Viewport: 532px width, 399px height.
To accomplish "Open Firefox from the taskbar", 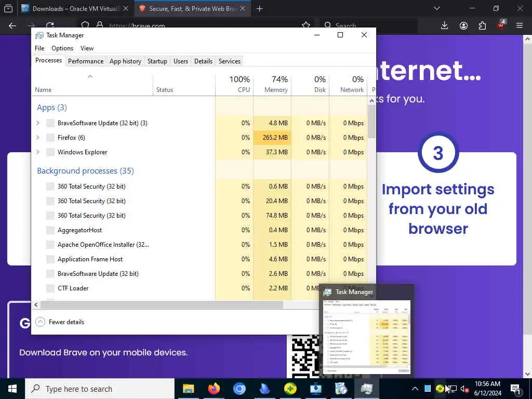I will [x=214, y=389].
